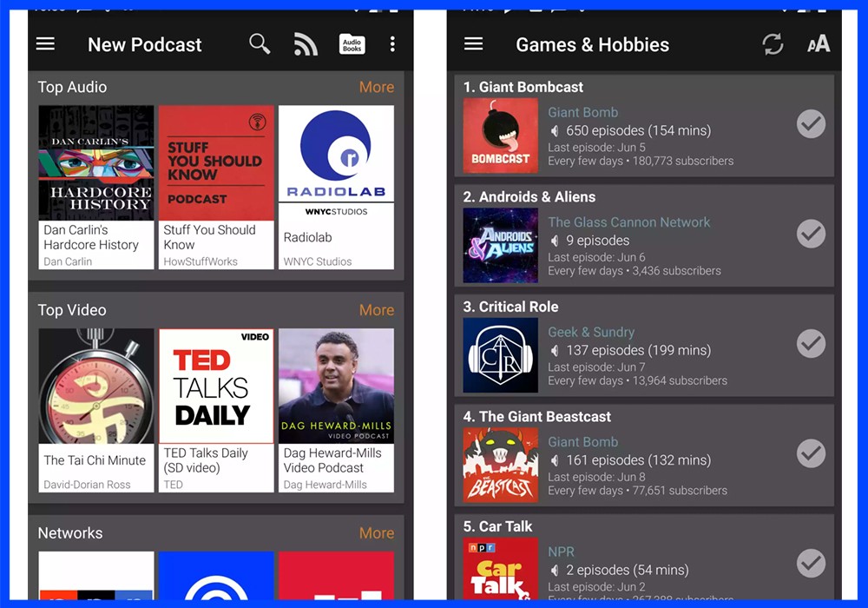
Task: Open More for Top Video
Action: [377, 310]
